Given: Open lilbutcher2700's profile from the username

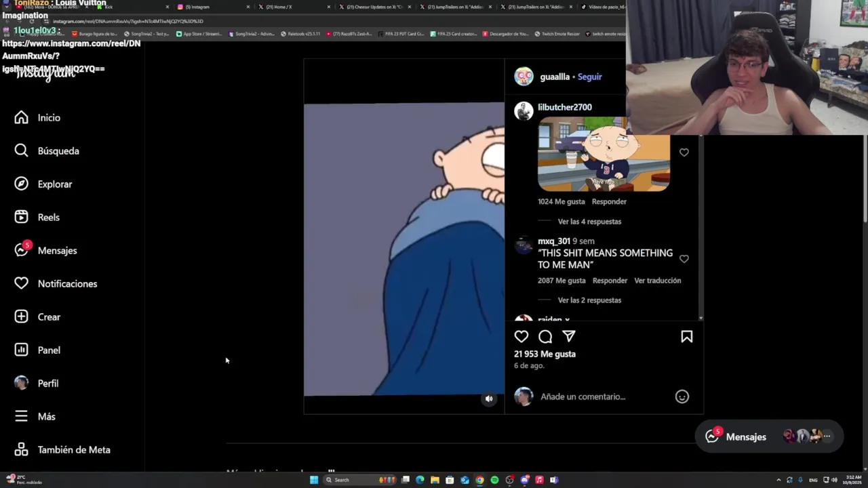Looking at the screenshot, I should point(565,107).
